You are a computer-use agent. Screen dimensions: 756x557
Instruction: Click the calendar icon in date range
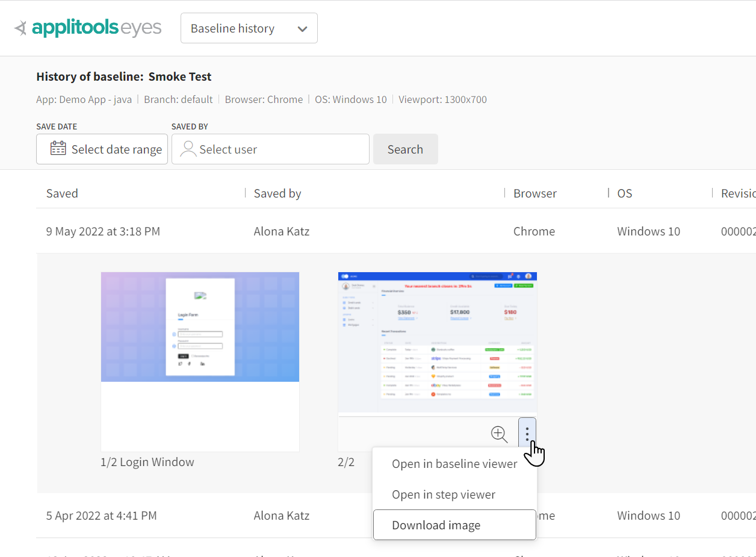click(x=58, y=149)
